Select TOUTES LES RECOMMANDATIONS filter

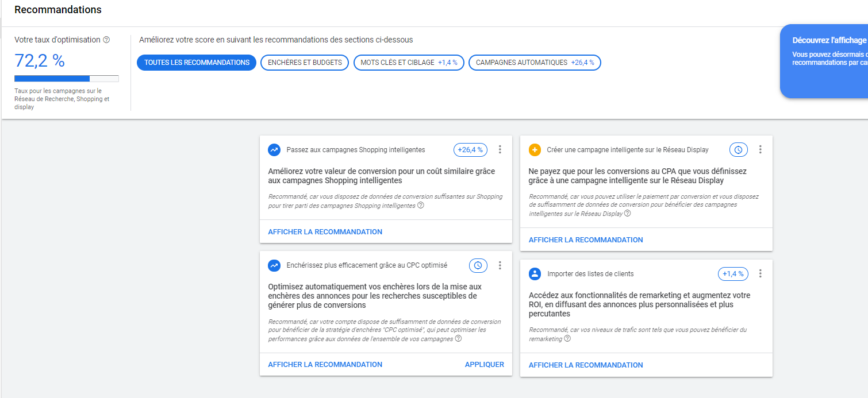(x=197, y=63)
